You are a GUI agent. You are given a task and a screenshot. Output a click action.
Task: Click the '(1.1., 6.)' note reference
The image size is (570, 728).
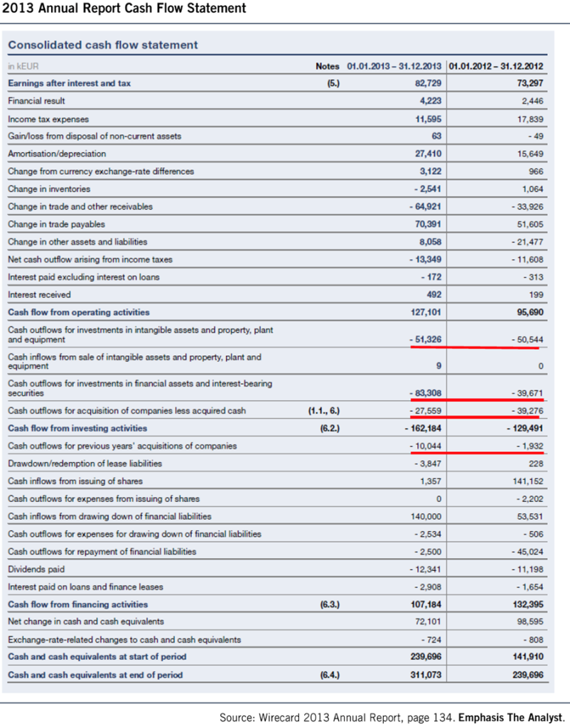324,412
